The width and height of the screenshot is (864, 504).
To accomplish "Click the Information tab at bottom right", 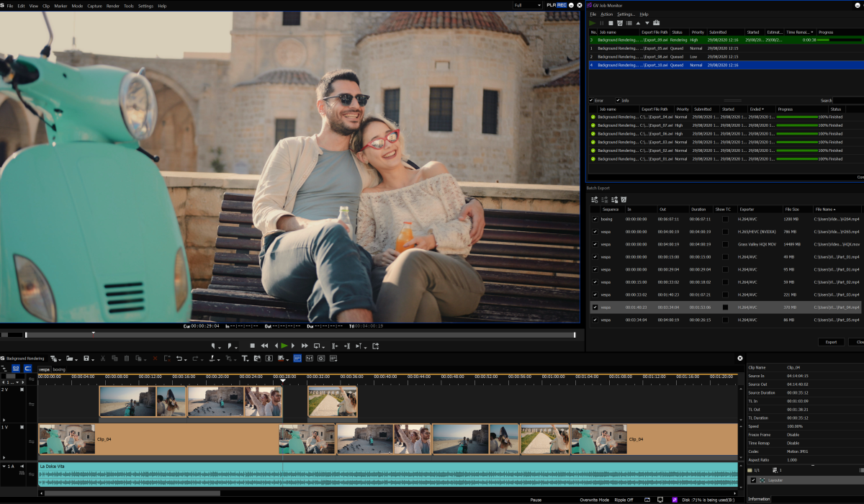I will click(758, 499).
